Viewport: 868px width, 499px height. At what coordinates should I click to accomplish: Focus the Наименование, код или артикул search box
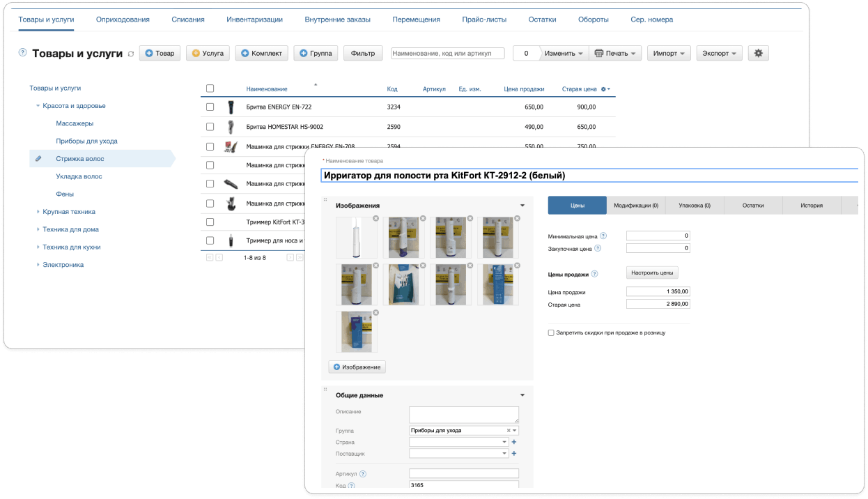point(447,53)
